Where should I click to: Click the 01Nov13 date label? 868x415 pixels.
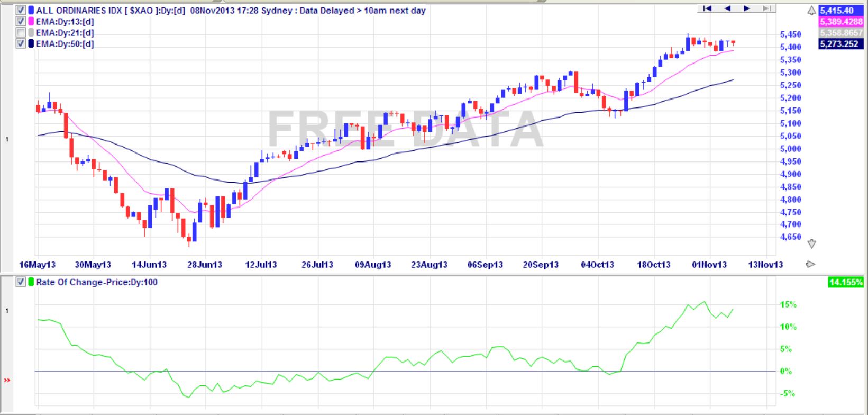coord(709,264)
